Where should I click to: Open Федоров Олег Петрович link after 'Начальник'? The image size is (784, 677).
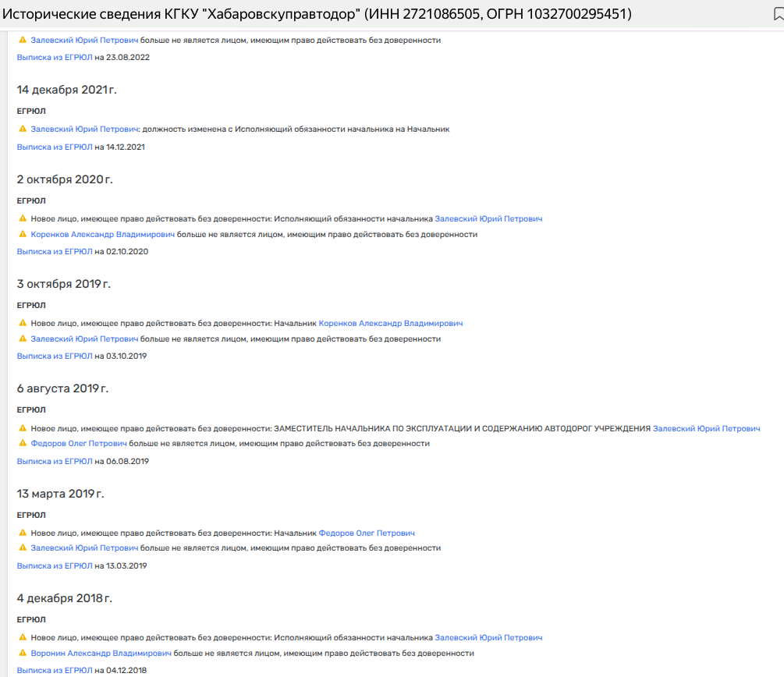pos(367,533)
